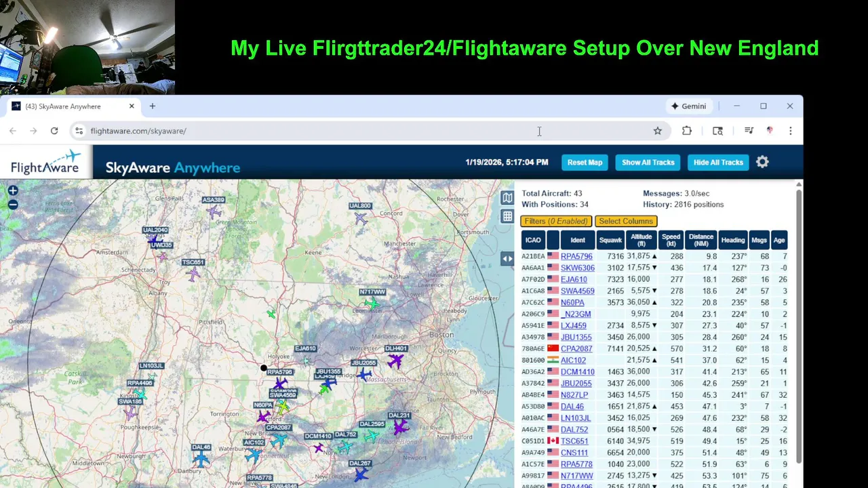Open the CPA2087 flight link

point(576,349)
